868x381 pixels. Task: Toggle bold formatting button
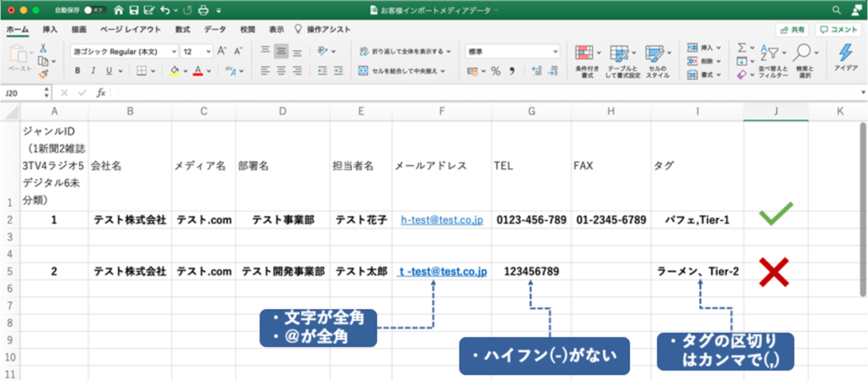pos(76,70)
